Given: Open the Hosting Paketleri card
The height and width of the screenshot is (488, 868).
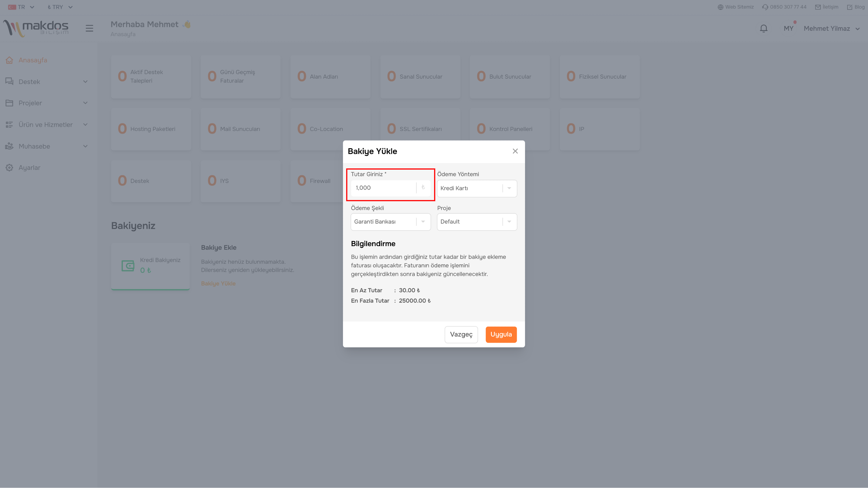Looking at the screenshot, I should (x=151, y=129).
